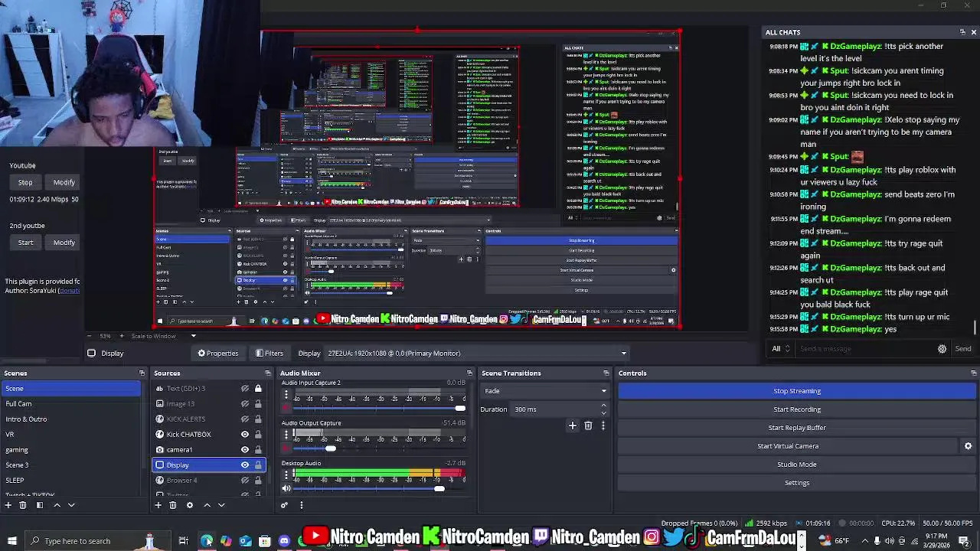Open Audio Mixer menu three dots

(x=301, y=505)
